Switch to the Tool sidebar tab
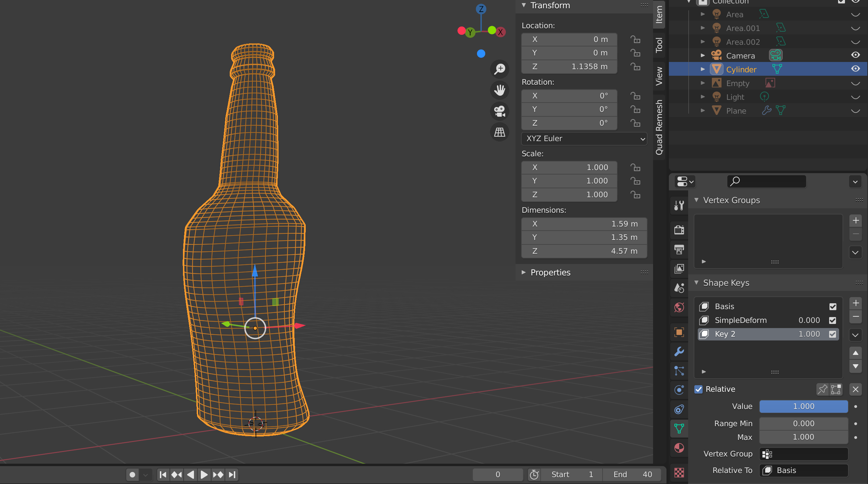 coord(659,45)
